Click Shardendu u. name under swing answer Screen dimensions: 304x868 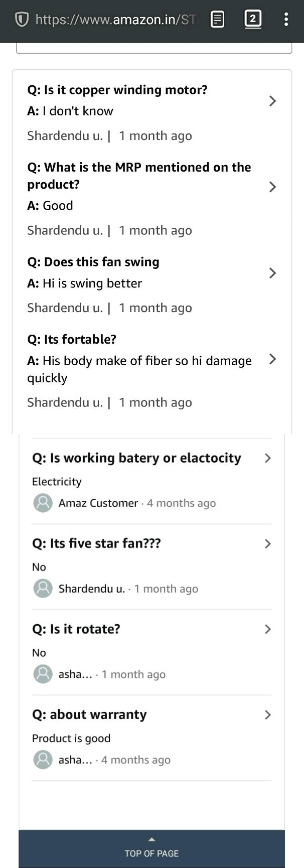[x=64, y=308]
